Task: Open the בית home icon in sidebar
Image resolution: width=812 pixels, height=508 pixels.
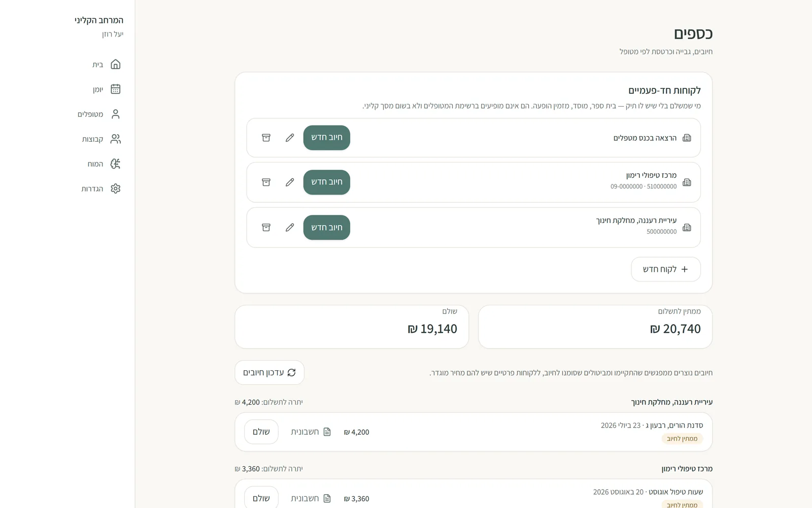Action: [x=116, y=65]
